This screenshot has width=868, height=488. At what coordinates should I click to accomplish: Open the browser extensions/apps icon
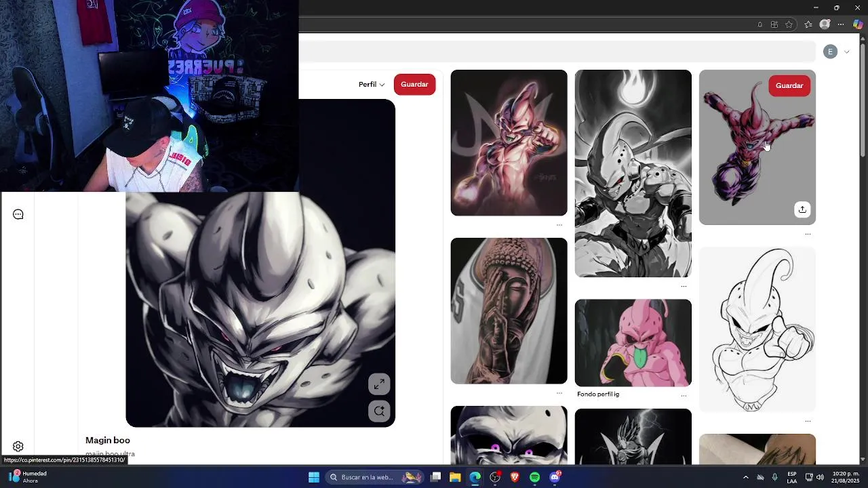click(x=774, y=24)
